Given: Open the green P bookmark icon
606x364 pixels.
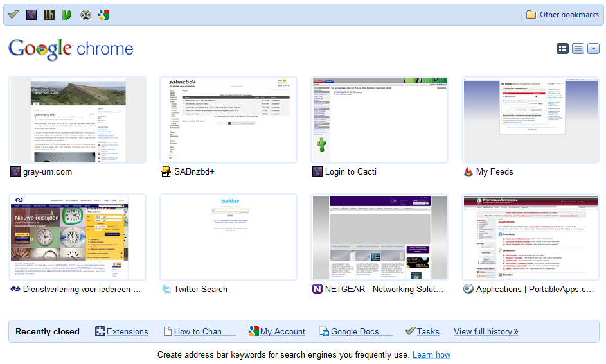Looking at the screenshot, I should click(x=67, y=15).
